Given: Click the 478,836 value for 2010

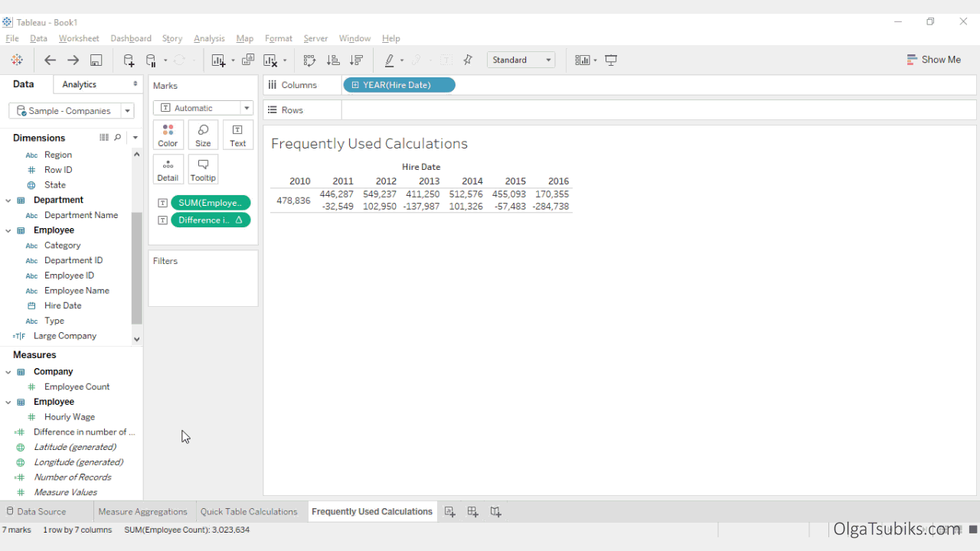Looking at the screenshot, I should [x=293, y=201].
